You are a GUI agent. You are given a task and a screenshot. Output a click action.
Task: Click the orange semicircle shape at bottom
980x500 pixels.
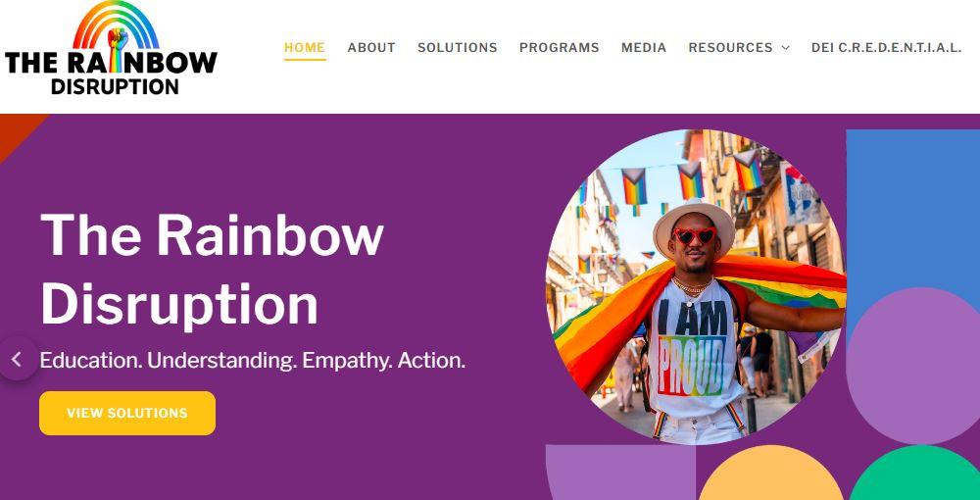(x=770, y=475)
